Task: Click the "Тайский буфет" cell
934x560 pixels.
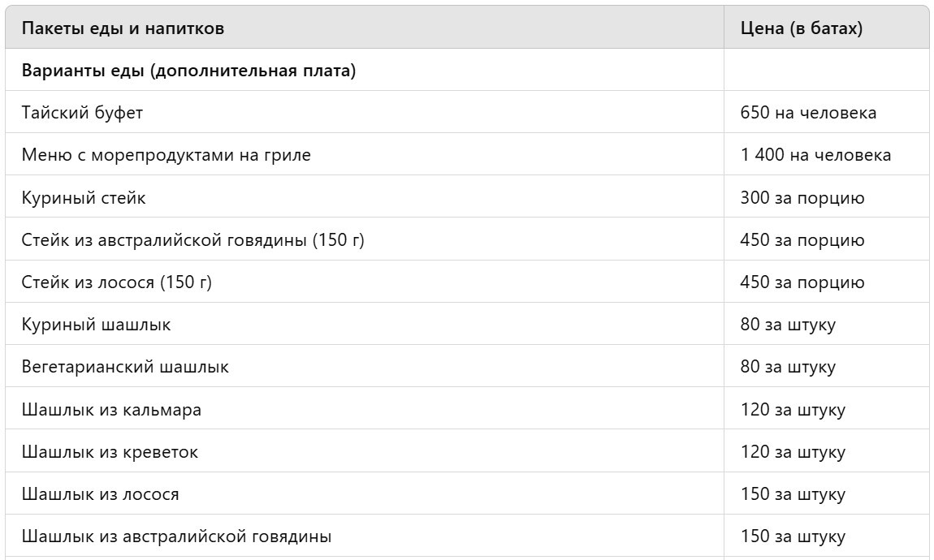Action: pyautogui.click(x=82, y=114)
